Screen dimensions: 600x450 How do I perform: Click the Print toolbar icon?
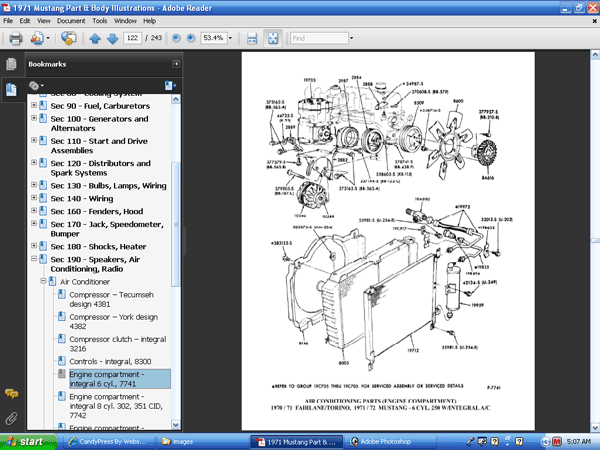pos(15,38)
